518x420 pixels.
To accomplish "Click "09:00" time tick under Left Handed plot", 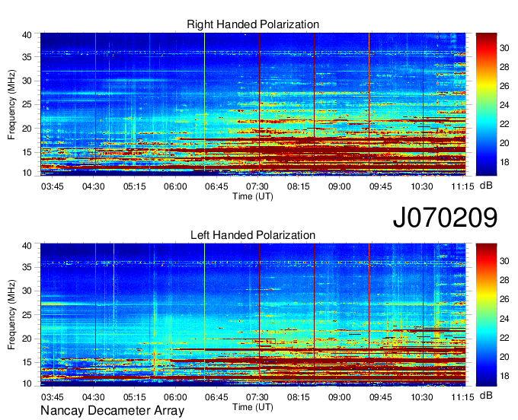I will (x=339, y=397).
